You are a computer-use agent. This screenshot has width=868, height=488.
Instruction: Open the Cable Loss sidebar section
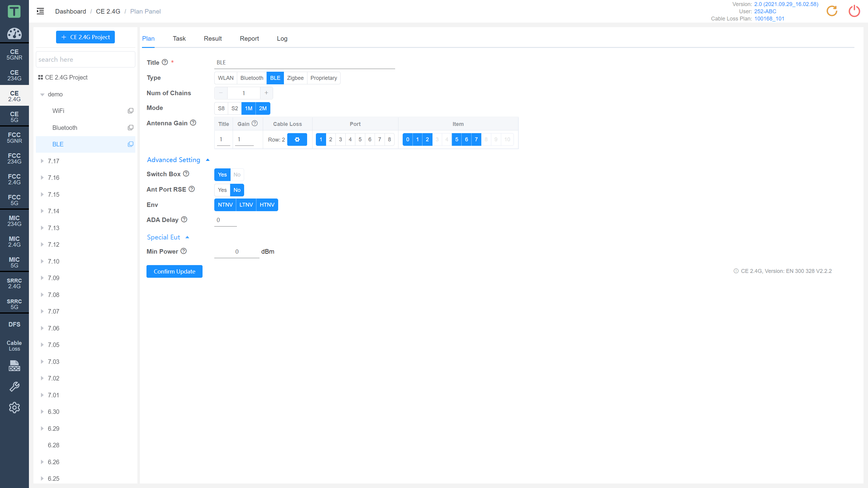(14, 346)
